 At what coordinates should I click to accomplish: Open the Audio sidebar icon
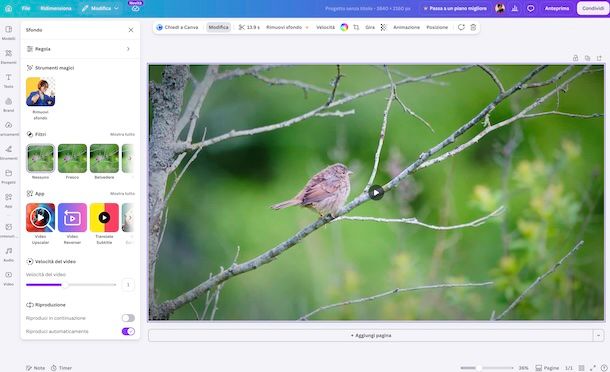[x=9, y=254]
